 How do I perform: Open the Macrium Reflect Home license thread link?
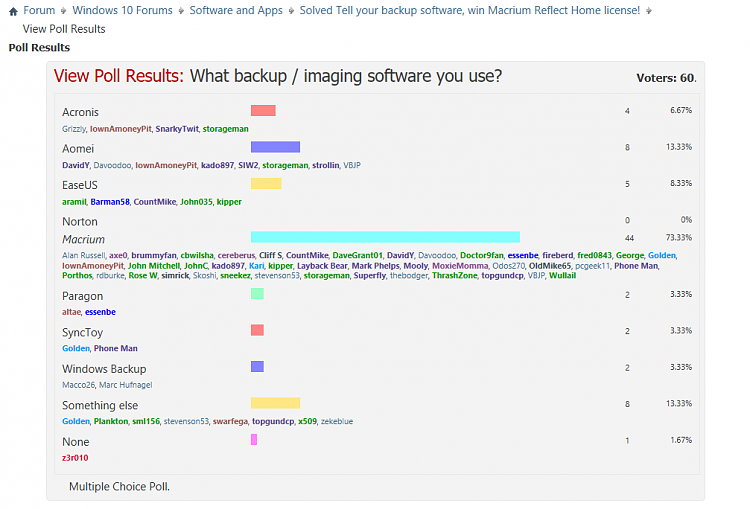470,10
